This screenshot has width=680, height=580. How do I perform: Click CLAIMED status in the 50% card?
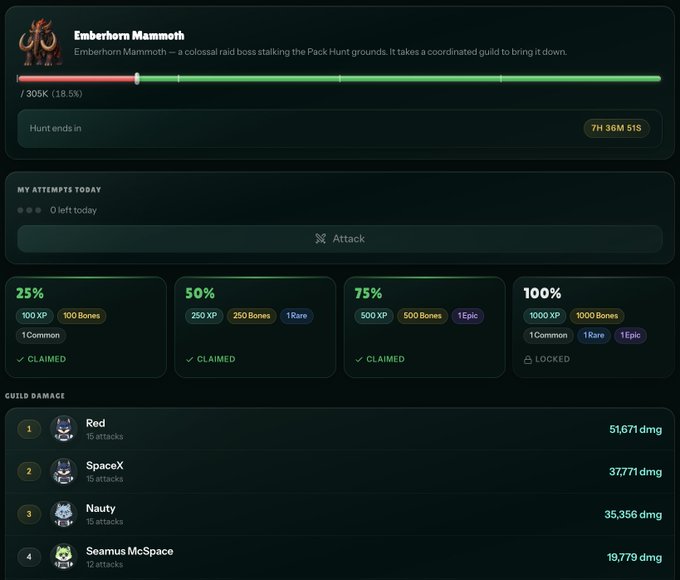tap(216, 359)
